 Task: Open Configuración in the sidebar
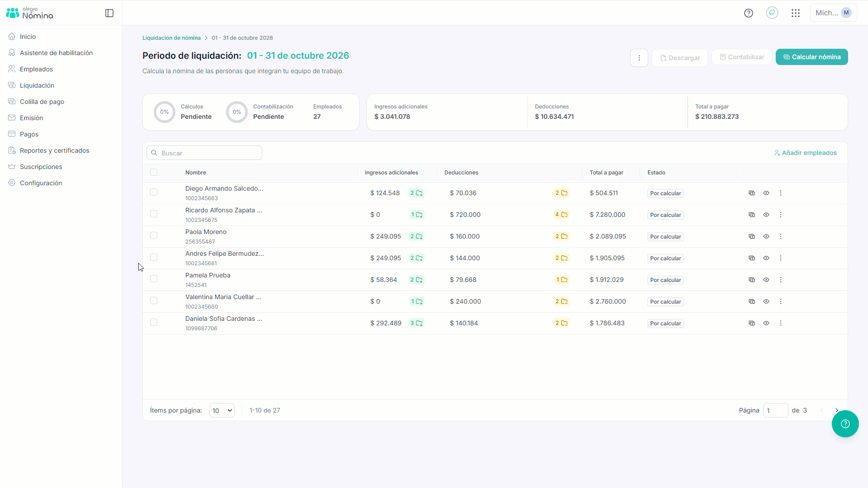[41, 183]
